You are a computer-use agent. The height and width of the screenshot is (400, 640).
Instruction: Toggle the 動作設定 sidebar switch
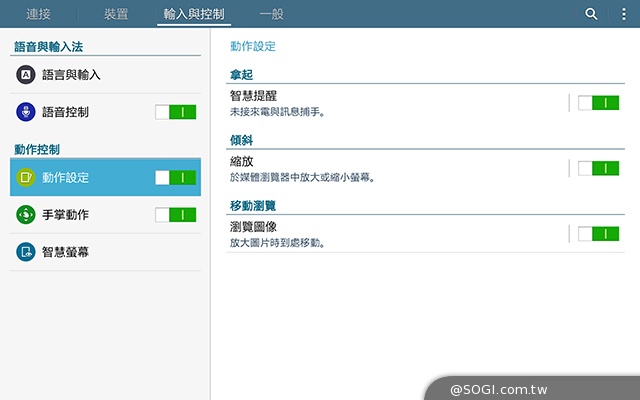pos(176,178)
